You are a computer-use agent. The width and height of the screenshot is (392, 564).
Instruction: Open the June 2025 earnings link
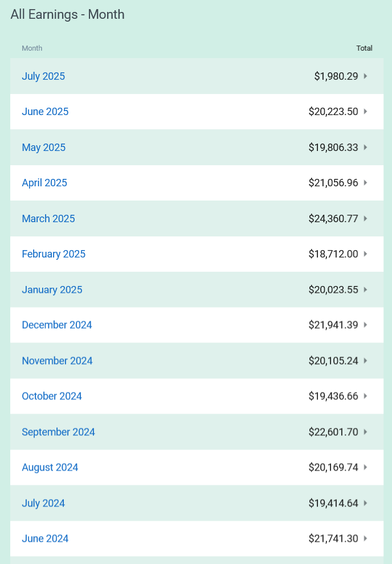(x=45, y=112)
